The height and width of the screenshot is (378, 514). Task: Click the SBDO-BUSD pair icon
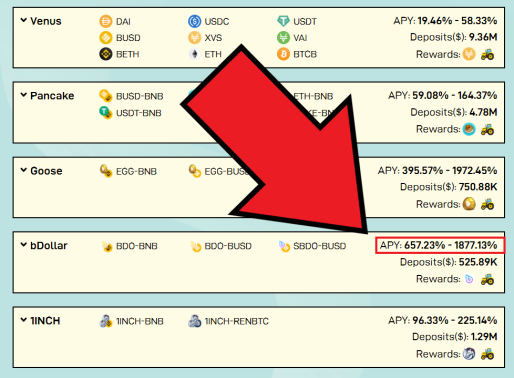tap(284, 246)
